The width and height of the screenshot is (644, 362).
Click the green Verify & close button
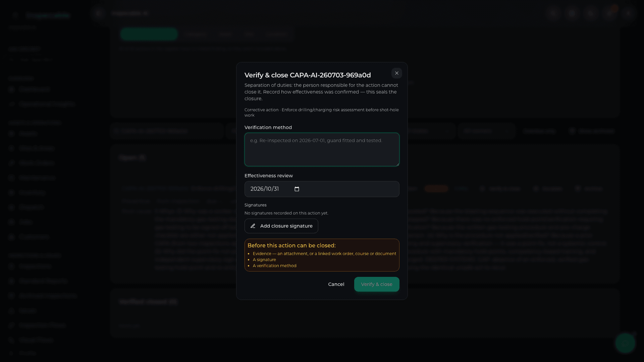377,284
